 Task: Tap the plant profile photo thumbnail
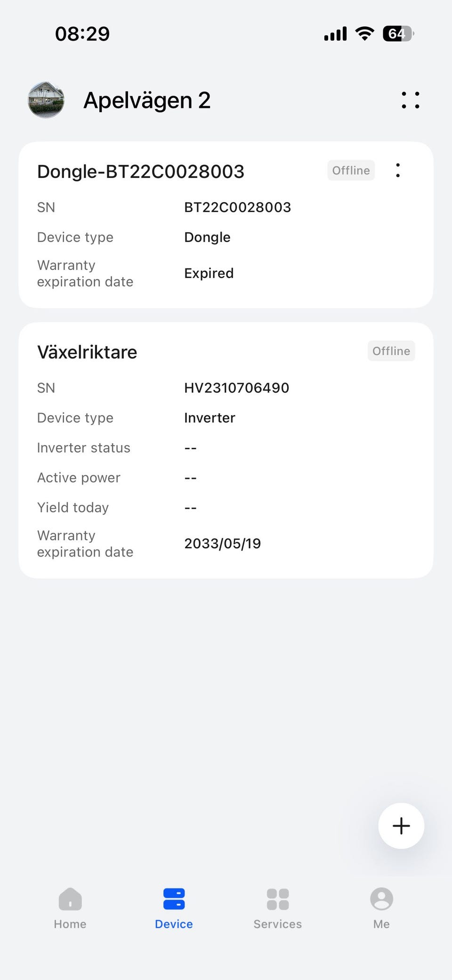46,100
